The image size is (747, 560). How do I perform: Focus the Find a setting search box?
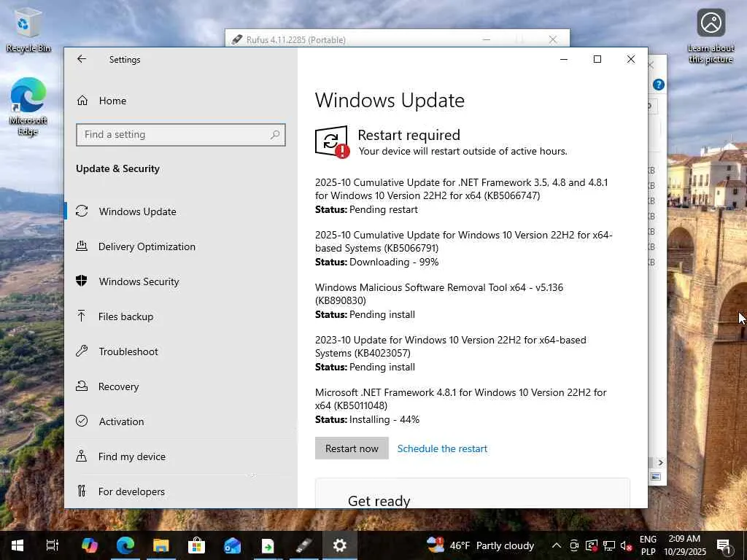click(181, 135)
